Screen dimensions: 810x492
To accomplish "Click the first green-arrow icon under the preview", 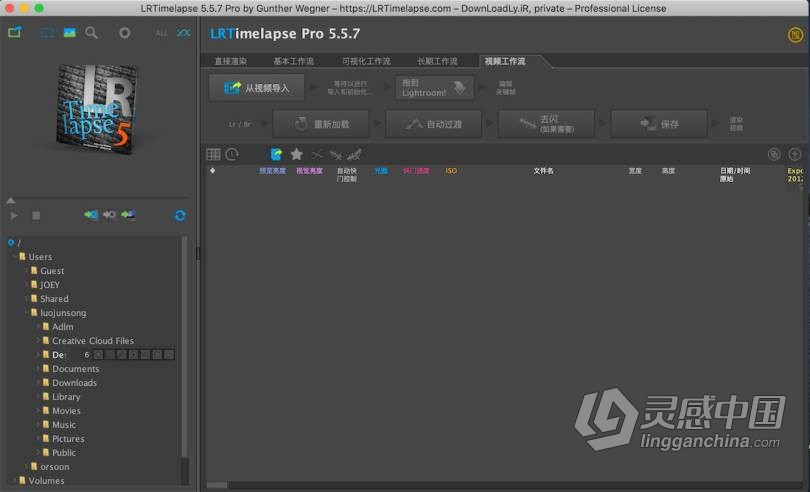I will click(x=91, y=215).
